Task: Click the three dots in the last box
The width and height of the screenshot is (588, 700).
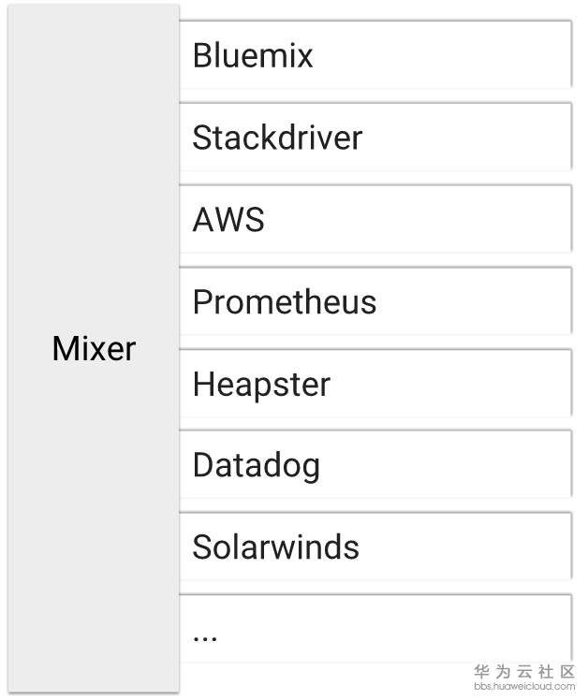Action: click(204, 636)
